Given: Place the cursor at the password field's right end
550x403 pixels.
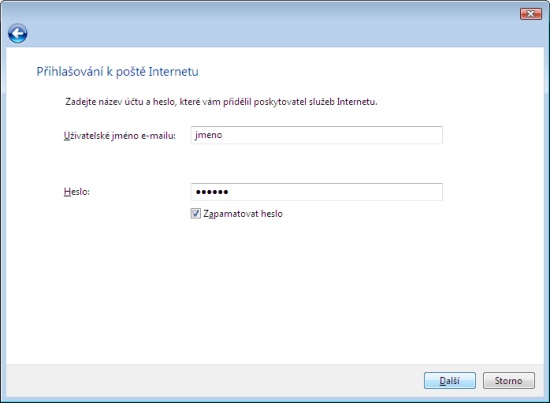Looking at the screenshot, I should [x=437, y=192].
